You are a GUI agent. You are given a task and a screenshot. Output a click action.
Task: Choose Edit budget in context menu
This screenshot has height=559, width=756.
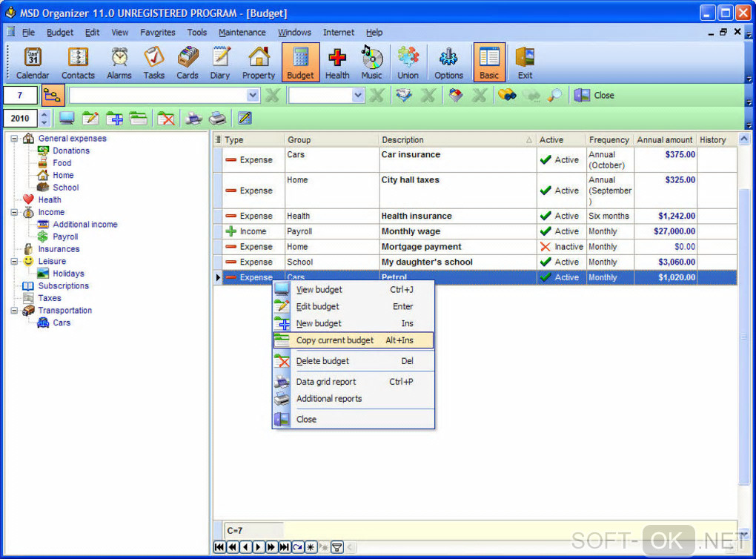pyautogui.click(x=354, y=306)
